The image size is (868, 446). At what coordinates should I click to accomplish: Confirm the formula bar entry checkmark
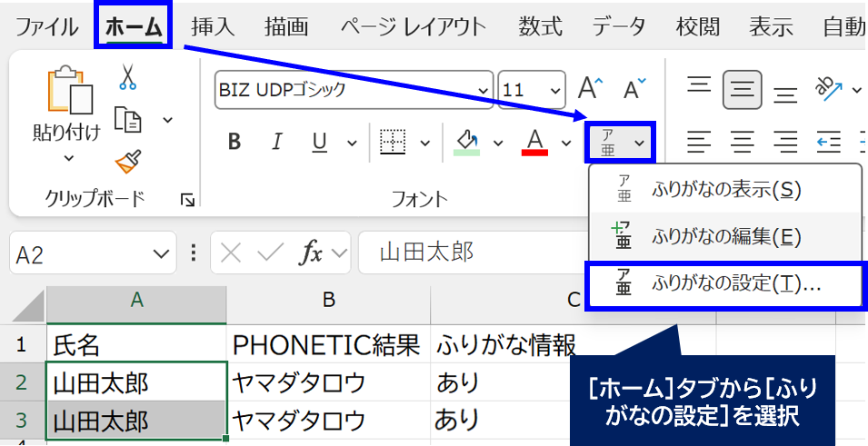(x=271, y=253)
